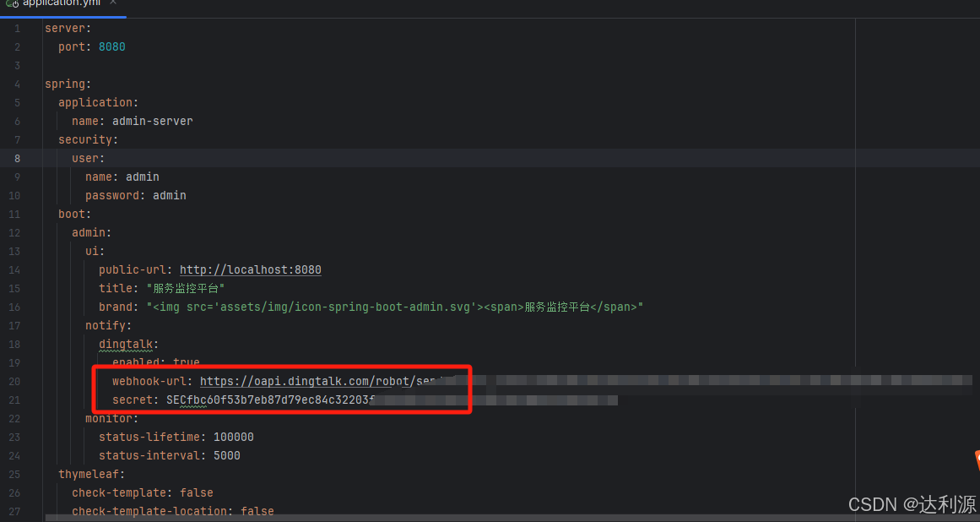Click the check-template-location value false
The image size is (980, 522).
(257, 510)
